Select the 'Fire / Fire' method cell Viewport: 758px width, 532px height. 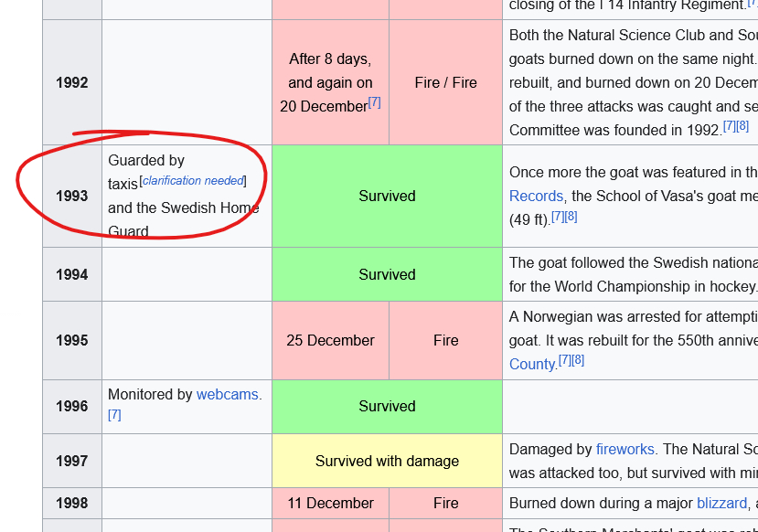click(x=445, y=82)
